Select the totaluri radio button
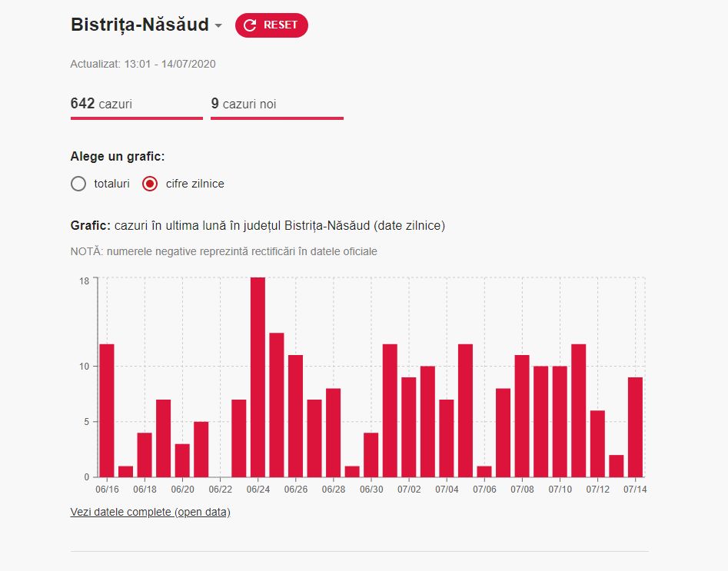Viewport: 728px width, 571px height. [78, 184]
